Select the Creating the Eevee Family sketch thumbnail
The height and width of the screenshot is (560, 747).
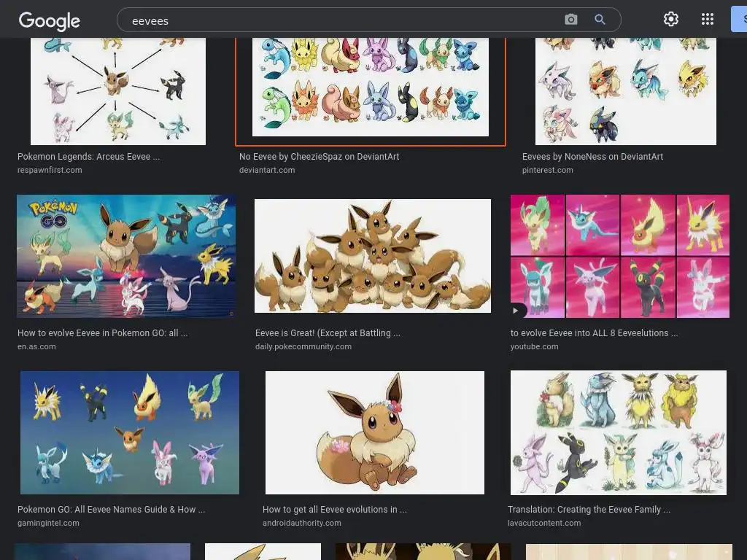pyautogui.click(x=619, y=432)
